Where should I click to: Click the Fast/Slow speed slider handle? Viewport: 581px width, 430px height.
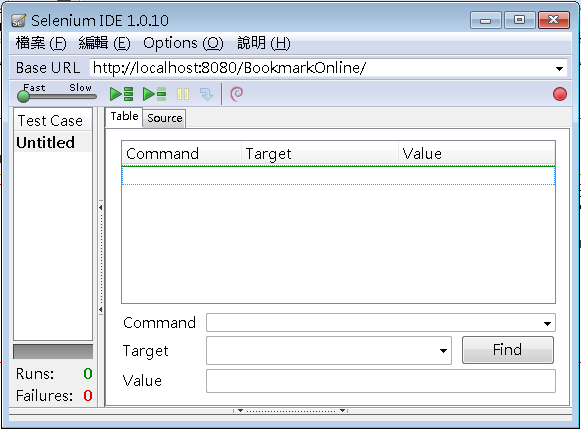pyautogui.click(x=23, y=97)
